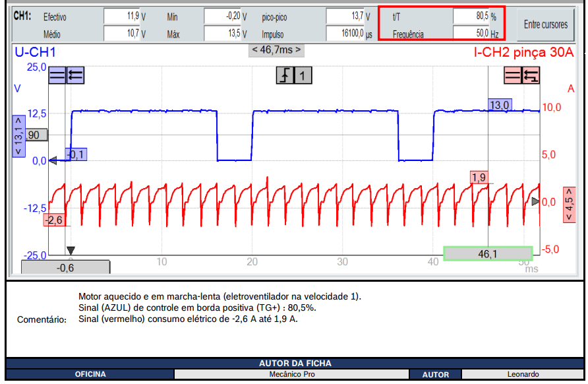The image size is (588, 384).
Task: Select the green-outlined 46,1 cursor handle
Action: coord(488,253)
